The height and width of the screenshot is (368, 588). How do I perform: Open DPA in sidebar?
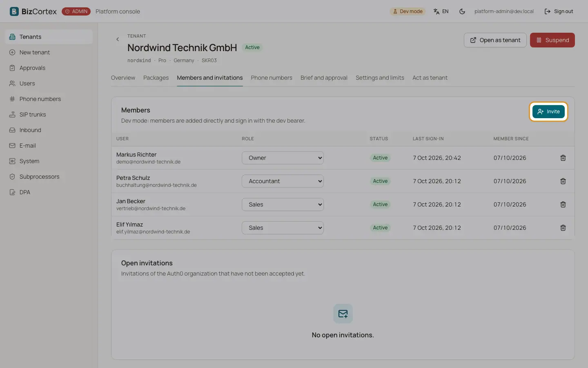click(49, 192)
